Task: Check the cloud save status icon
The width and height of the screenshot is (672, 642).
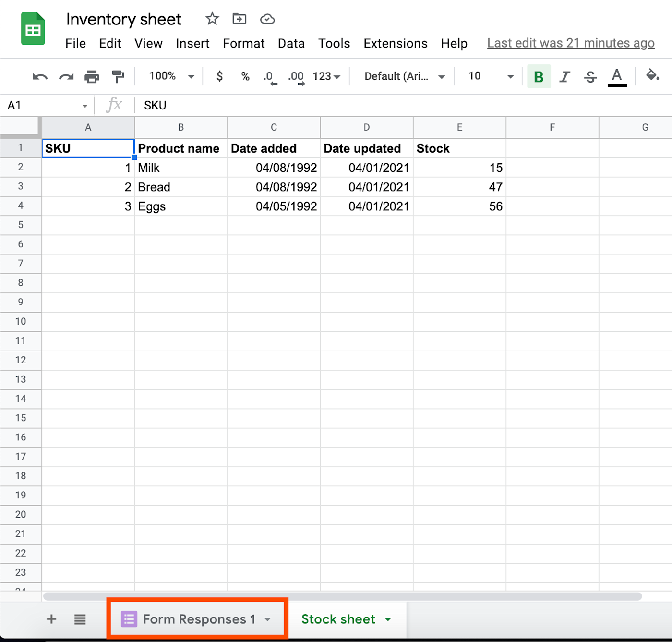Action: pos(267,19)
